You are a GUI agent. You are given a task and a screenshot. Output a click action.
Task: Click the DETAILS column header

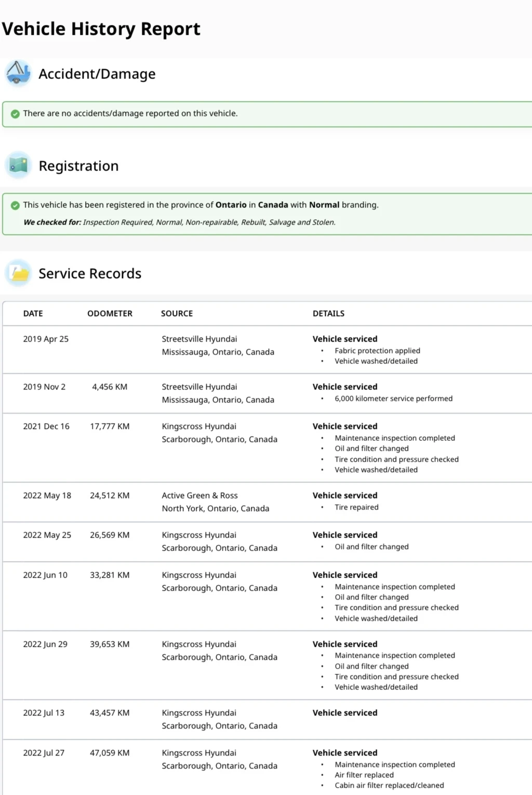coord(328,314)
